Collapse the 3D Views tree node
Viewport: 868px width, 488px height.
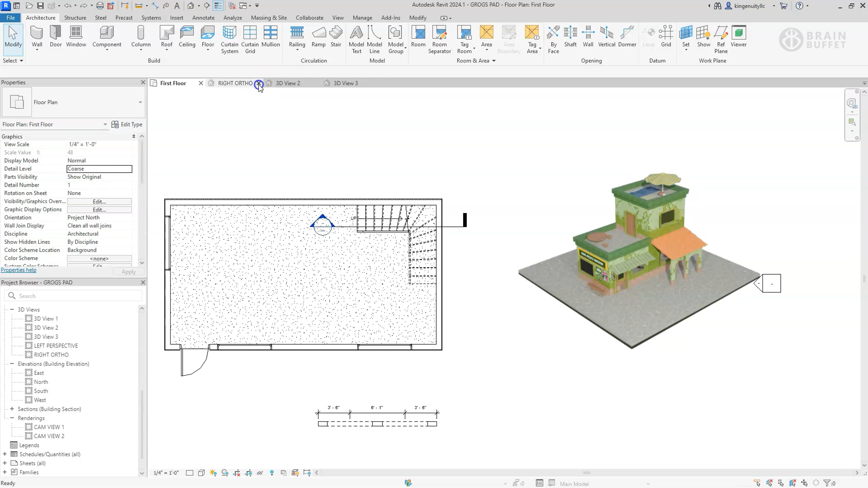click(x=12, y=309)
